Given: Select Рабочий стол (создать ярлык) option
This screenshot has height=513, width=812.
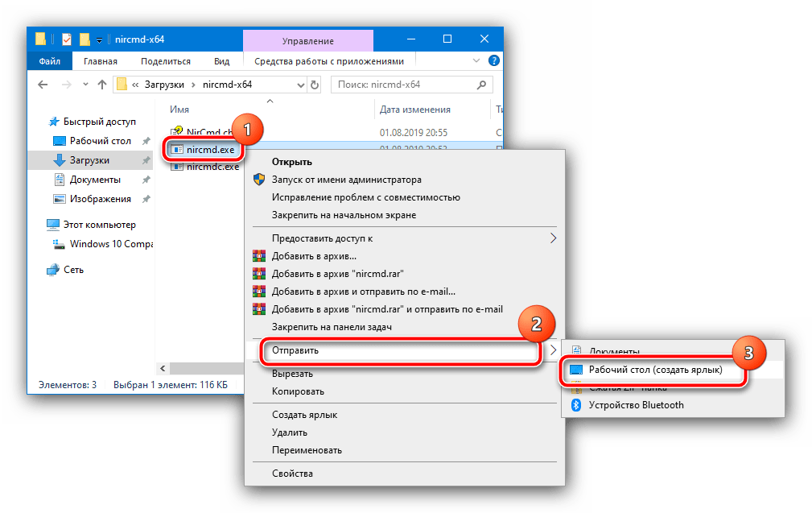Looking at the screenshot, I should (655, 370).
